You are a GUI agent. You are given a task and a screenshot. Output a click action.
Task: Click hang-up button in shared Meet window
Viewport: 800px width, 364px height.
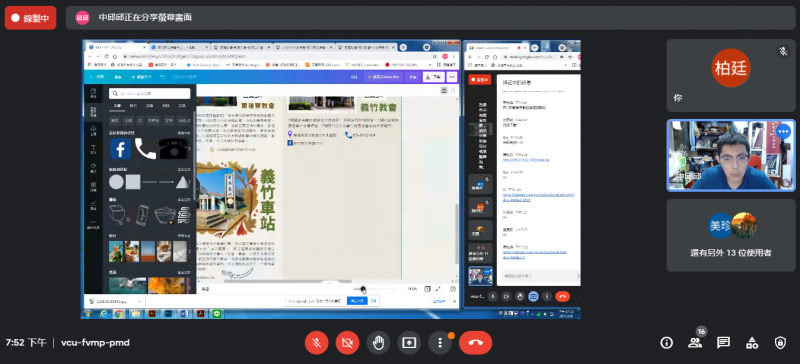(x=562, y=296)
